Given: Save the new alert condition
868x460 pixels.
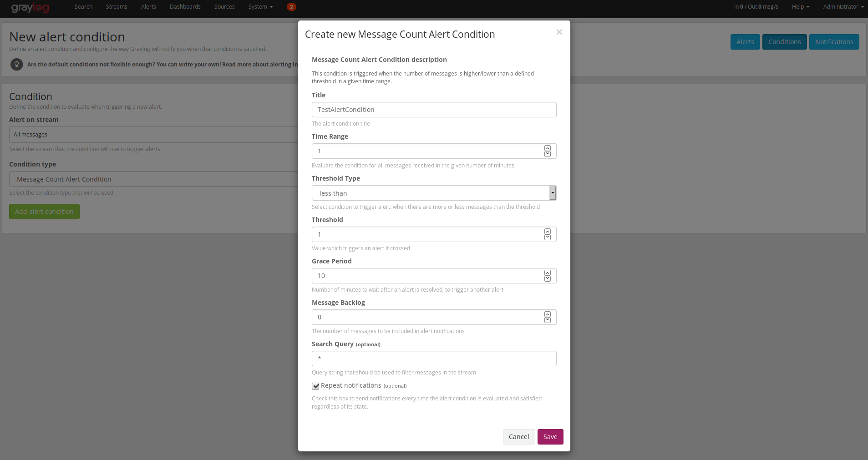Looking at the screenshot, I should pos(550,437).
